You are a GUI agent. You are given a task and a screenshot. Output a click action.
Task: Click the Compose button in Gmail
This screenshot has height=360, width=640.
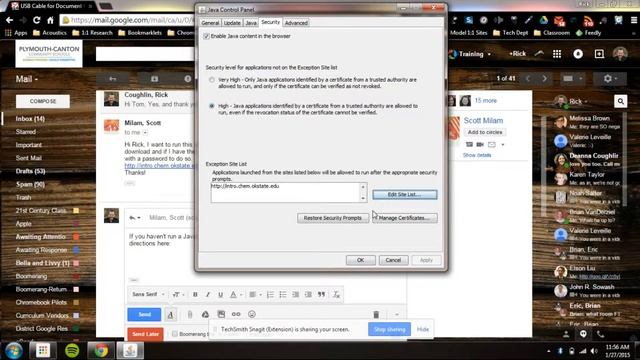tap(43, 101)
